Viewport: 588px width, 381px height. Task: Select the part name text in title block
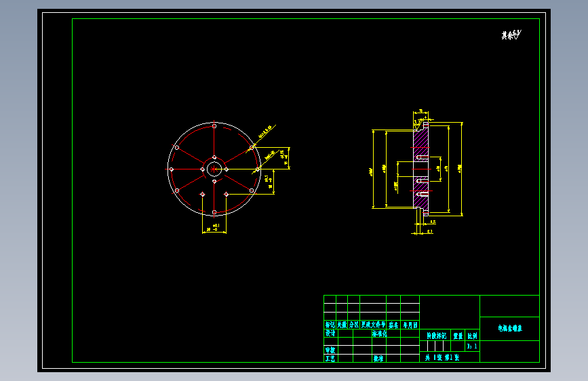510,328
